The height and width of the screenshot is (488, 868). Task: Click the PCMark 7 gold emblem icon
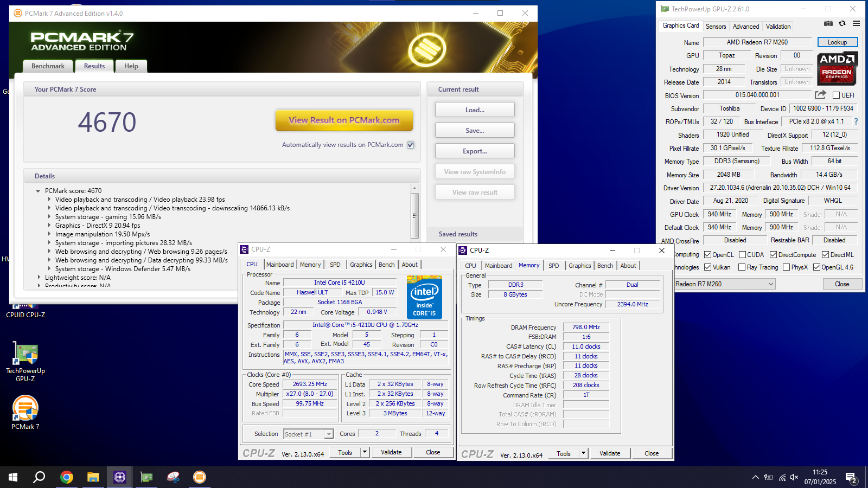pos(426,49)
